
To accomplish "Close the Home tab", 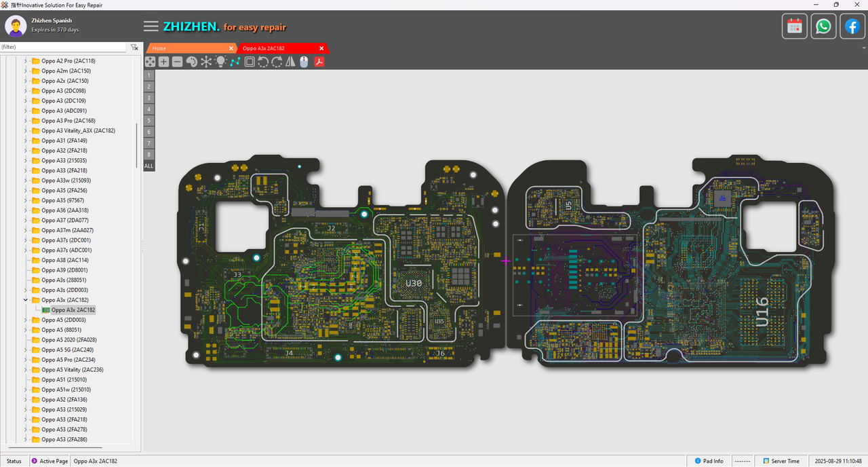I will (231, 48).
